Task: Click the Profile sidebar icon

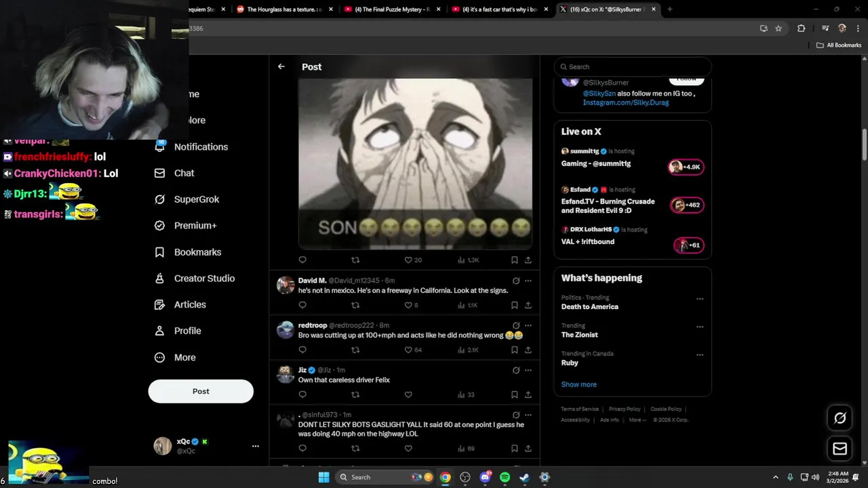Action: tap(159, 331)
